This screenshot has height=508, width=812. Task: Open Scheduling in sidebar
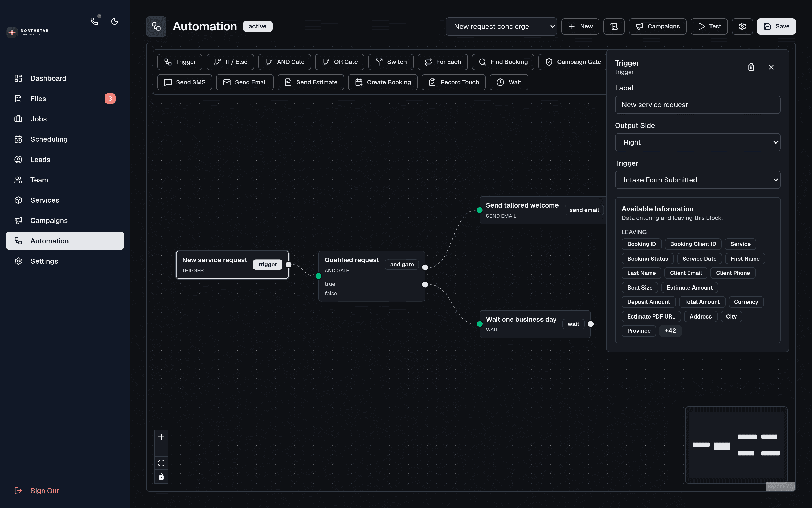point(65,139)
